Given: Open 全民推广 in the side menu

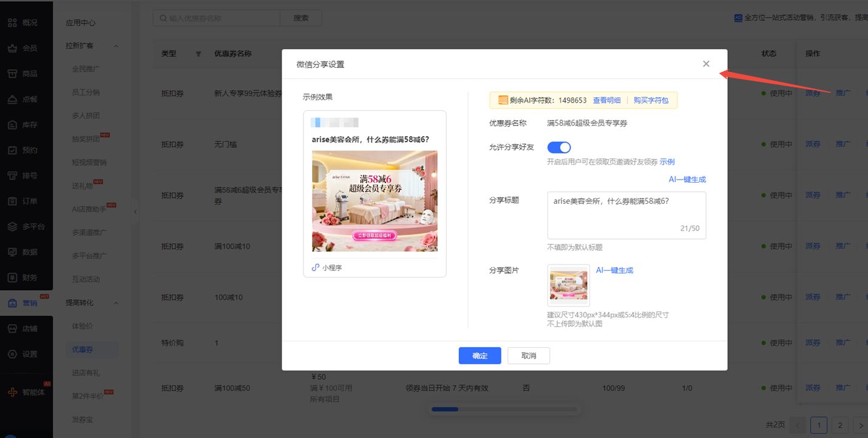Looking at the screenshot, I should pos(86,69).
